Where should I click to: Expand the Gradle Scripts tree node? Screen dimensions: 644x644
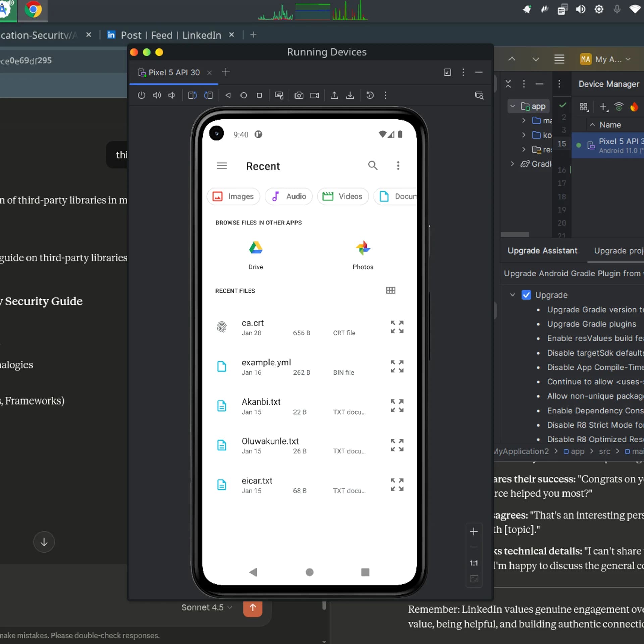pos(512,164)
